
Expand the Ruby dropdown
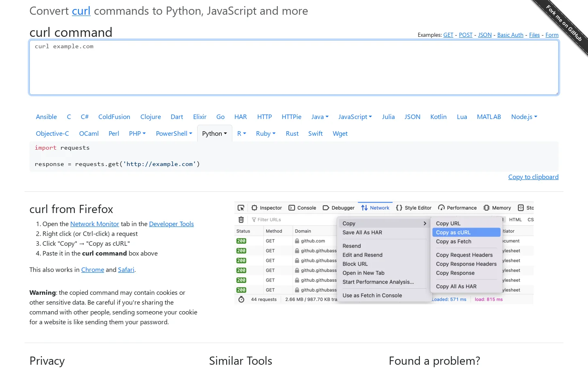[x=265, y=134]
